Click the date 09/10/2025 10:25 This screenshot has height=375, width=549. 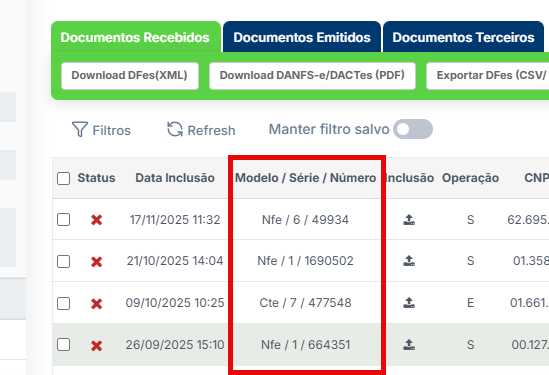tap(175, 303)
